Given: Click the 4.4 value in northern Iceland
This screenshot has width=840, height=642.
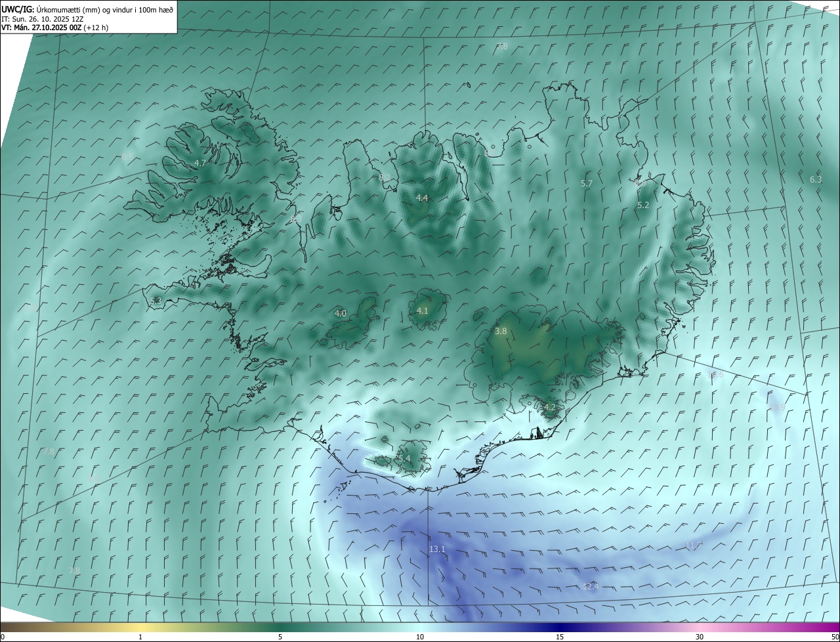Looking at the screenshot, I should point(422,198).
